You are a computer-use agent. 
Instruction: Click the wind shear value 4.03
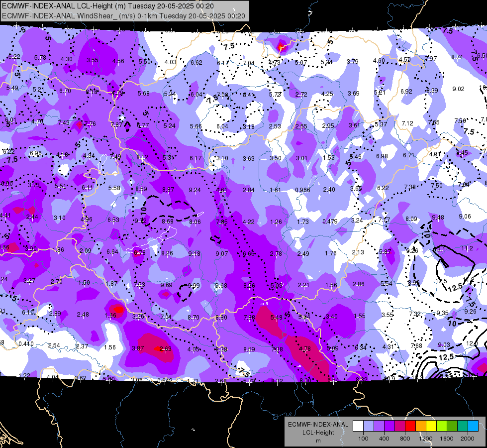click(171, 62)
